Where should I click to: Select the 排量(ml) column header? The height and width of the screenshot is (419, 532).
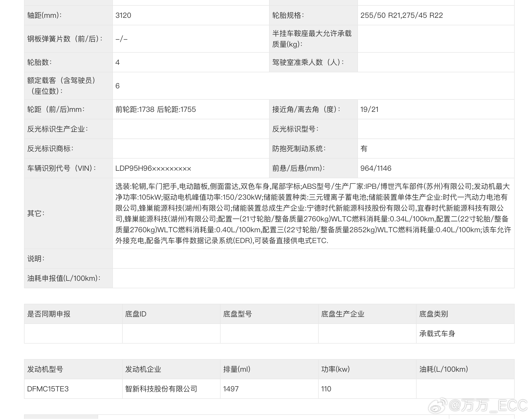237,369
